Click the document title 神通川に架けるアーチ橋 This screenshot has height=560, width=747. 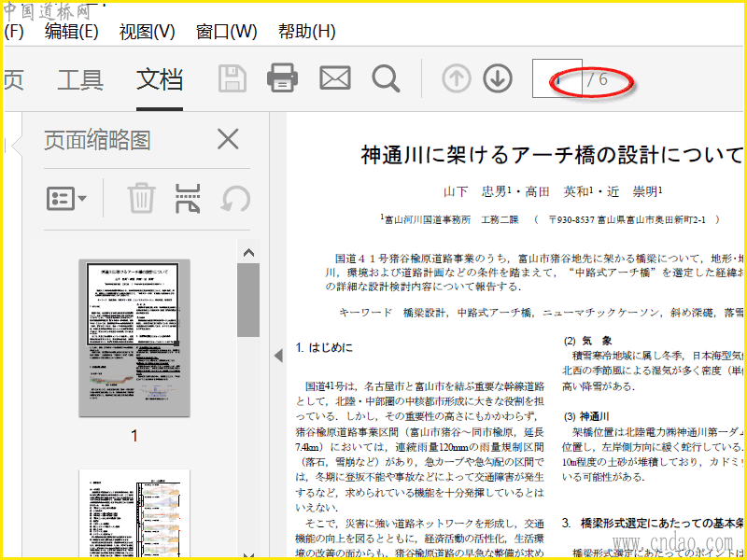point(551,155)
